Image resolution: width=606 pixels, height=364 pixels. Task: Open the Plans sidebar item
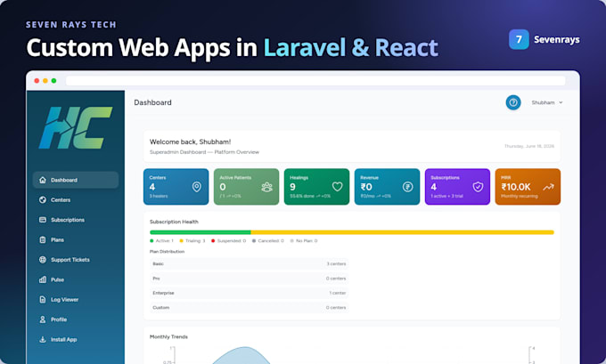pos(76,239)
